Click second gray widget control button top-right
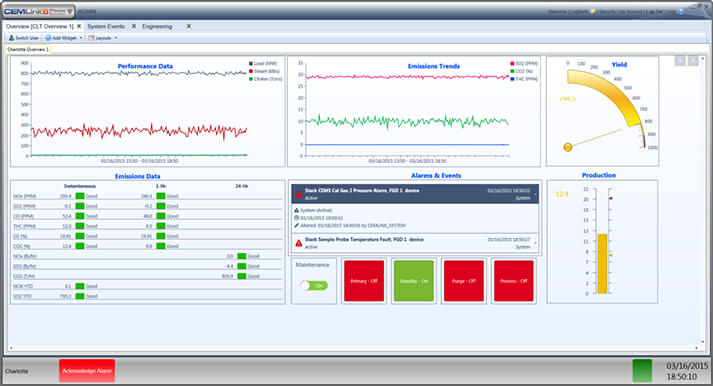The width and height of the screenshot is (713, 386). (693, 61)
